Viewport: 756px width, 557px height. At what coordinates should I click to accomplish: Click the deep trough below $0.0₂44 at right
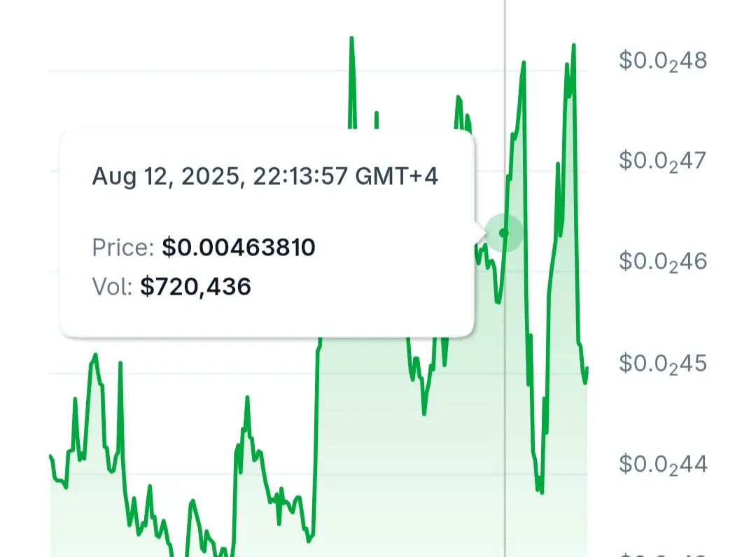pos(540,491)
